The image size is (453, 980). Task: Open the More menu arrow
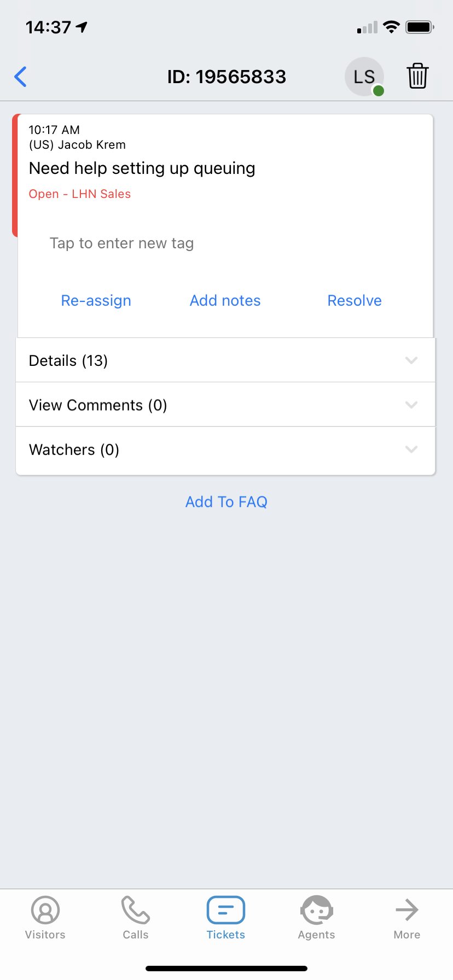pyautogui.click(x=406, y=911)
